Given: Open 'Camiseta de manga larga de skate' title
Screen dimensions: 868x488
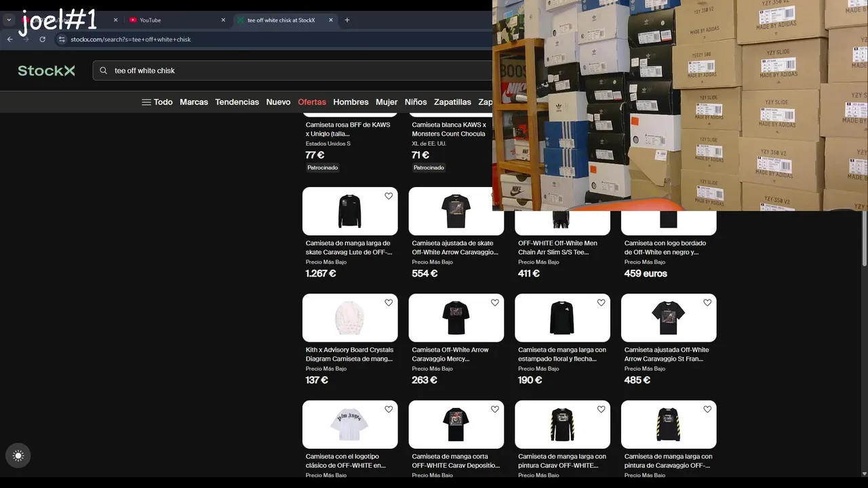Looking at the screenshot, I should pyautogui.click(x=349, y=247).
